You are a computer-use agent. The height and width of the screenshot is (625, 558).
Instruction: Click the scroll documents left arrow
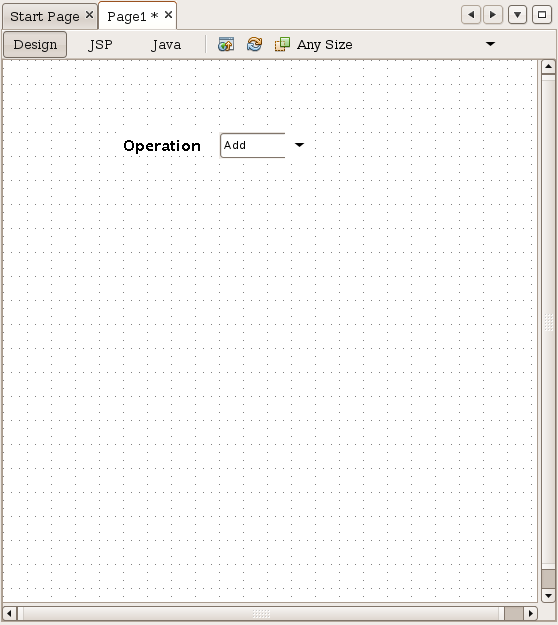point(471,15)
